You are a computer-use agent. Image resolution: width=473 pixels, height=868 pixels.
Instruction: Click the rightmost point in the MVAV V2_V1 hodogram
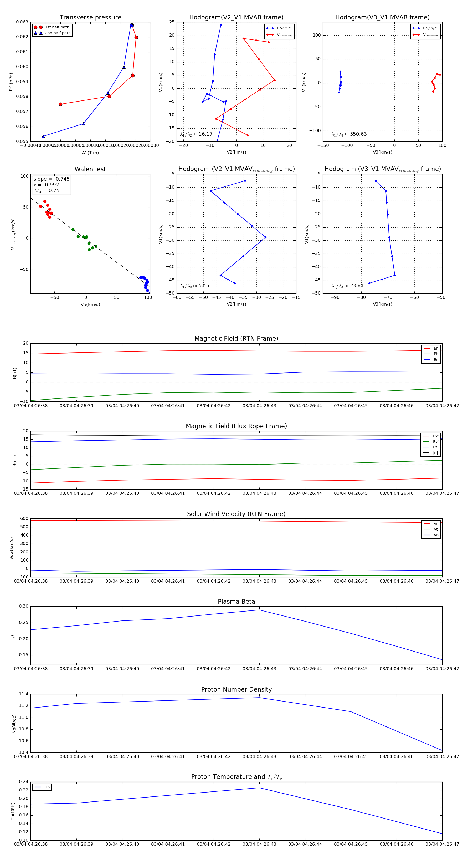[265, 238]
